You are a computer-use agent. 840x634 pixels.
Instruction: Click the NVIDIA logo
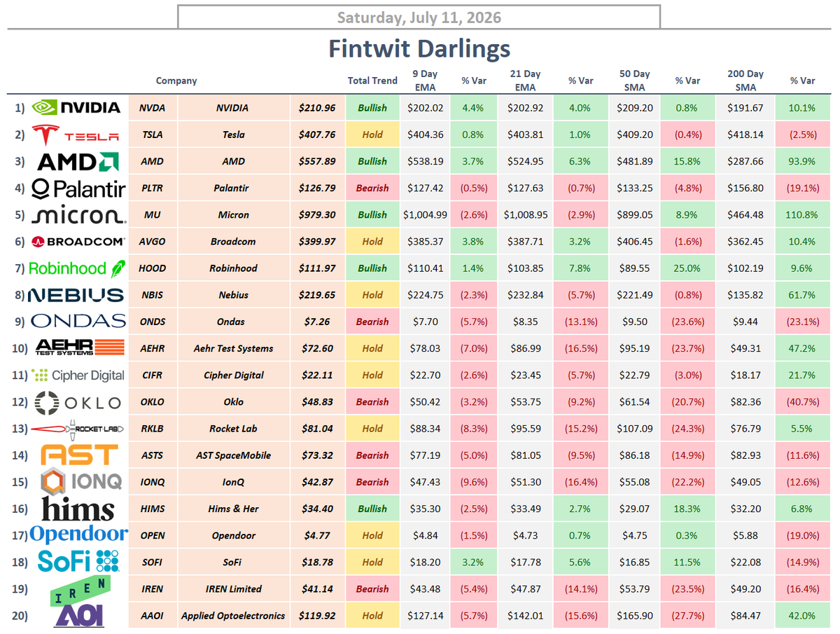point(77,108)
